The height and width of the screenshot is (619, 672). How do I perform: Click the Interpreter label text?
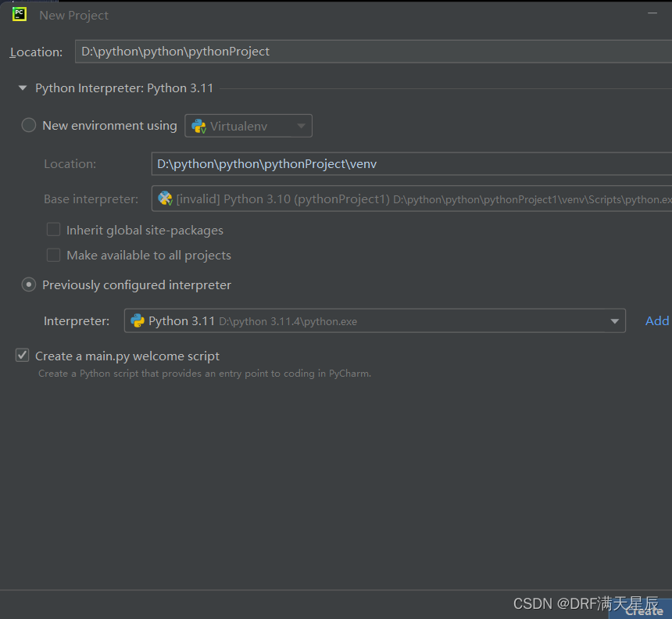click(x=77, y=320)
